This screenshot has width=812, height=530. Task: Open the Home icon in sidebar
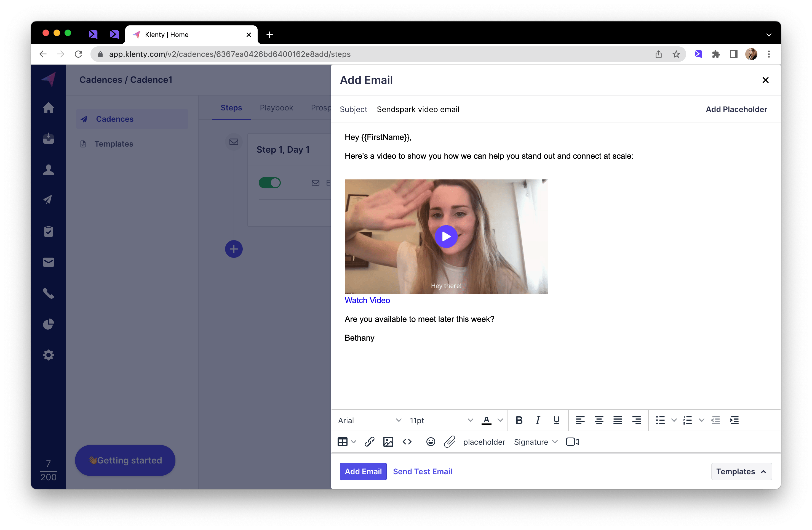coord(49,108)
